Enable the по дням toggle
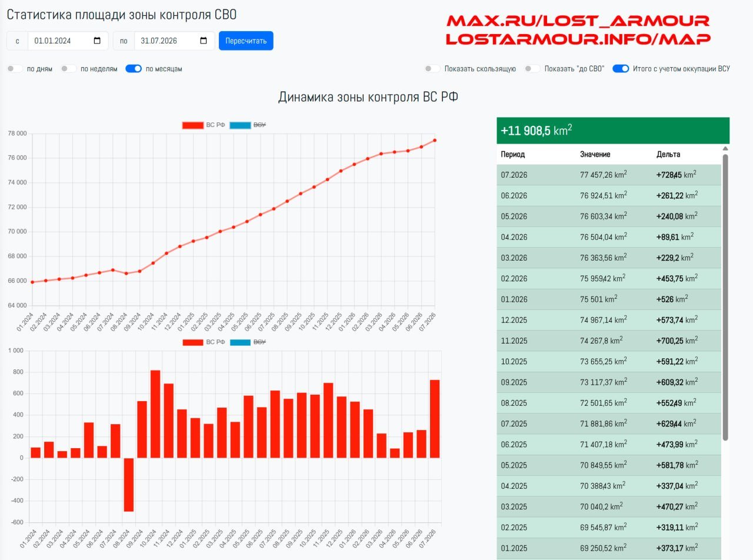The height and width of the screenshot is (560, 753). (15, 69)
